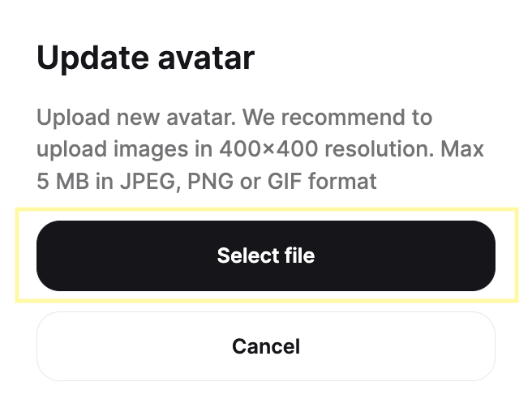Image resolution: width=532 pixels, height=412 pixels.
Task: Click the upload recommendation description text
Action: pyautogui.click(x=260, y=149)
